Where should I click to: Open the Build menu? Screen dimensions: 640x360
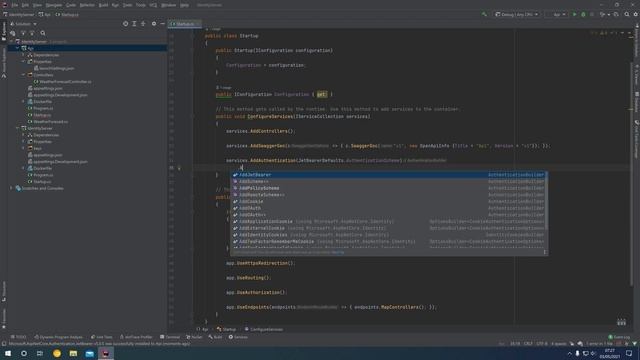(x=103, y=5)
